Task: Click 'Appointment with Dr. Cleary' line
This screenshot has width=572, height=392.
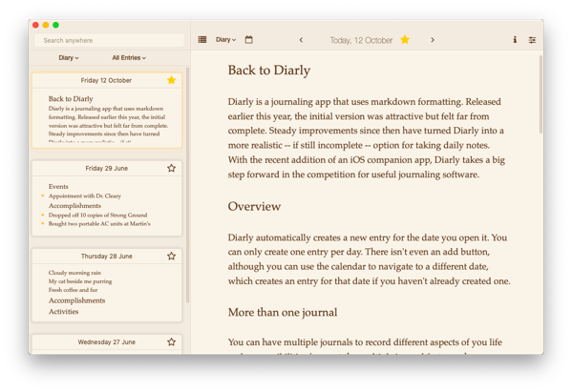Action: point(85,196)
